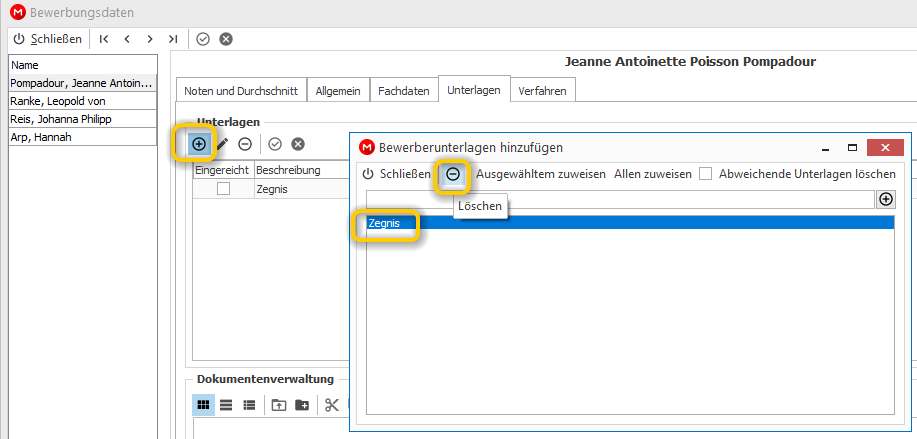Toggle Abweichende Unterlagen löschen checkbox
Screen dimensions: 917x439
[706, 174]
